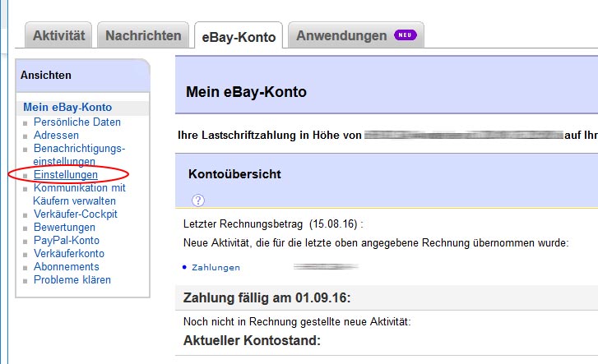Open Benachrichtigungseinstellungen link

tap(79, 154)
